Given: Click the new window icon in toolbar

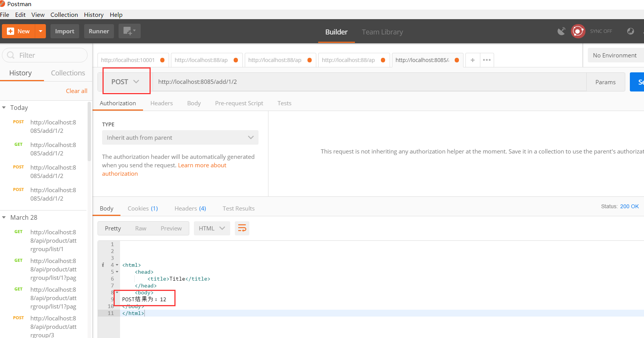Looking at the screenshot, I should (x=130, y=31).
